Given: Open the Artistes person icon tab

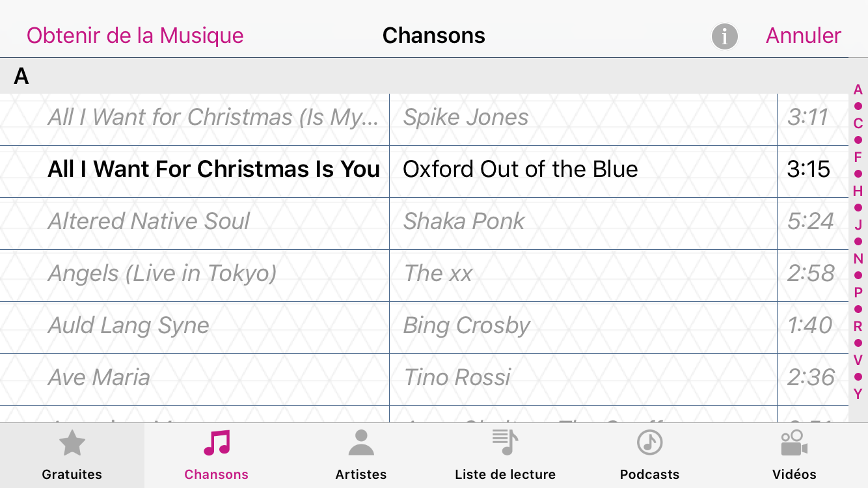Looking at the screenshot, I should click(361, 443).
